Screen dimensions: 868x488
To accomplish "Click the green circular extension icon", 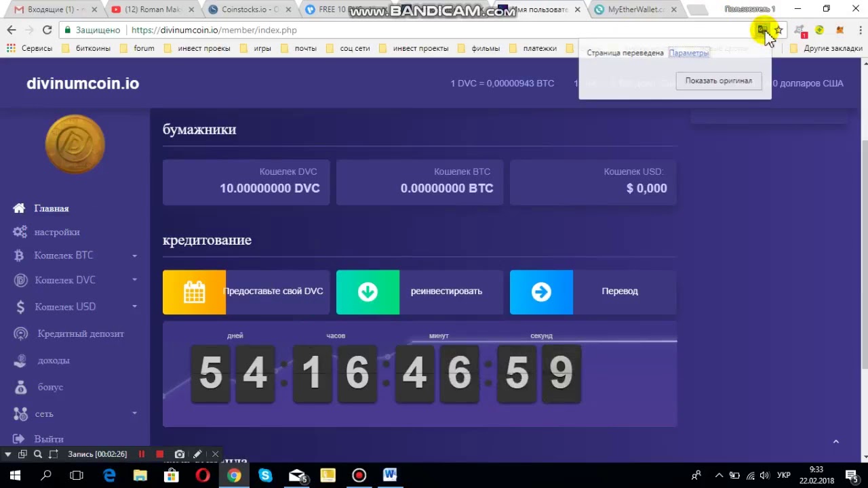I will coord(820,30).
